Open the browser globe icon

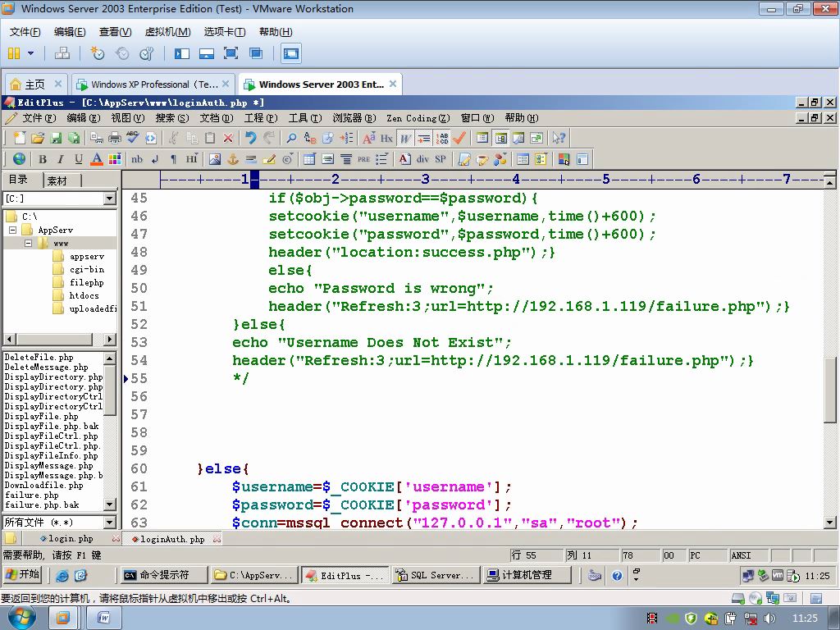pos(20,158)
